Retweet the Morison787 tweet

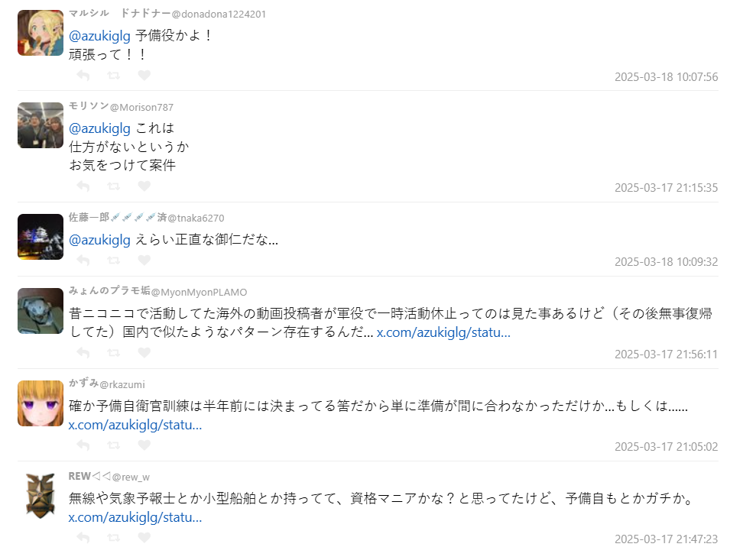[114, 186]
